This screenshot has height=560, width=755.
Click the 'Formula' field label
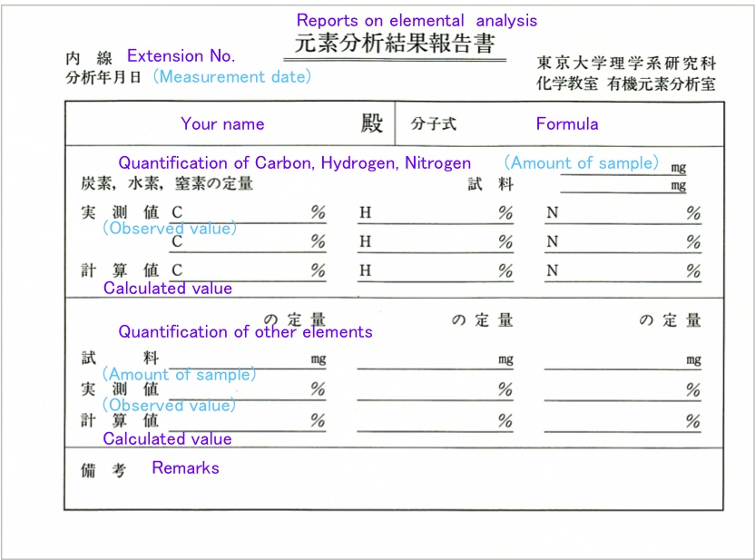(x=567, y=123)
